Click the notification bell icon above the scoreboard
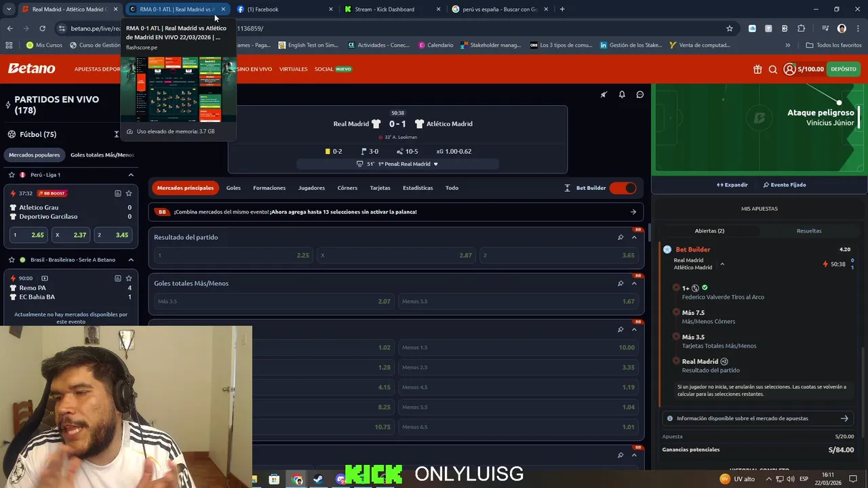The width and height of the screenshot is (868, 488). tap(622, 94)
